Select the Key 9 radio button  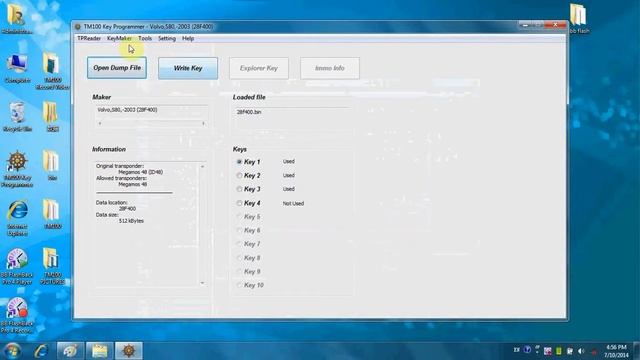tap(239, 272)
